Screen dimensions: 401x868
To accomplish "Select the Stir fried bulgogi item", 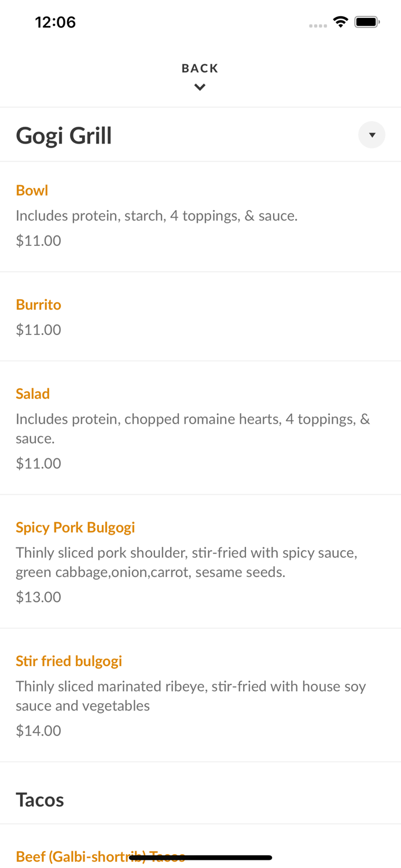I will pos(69,661).
